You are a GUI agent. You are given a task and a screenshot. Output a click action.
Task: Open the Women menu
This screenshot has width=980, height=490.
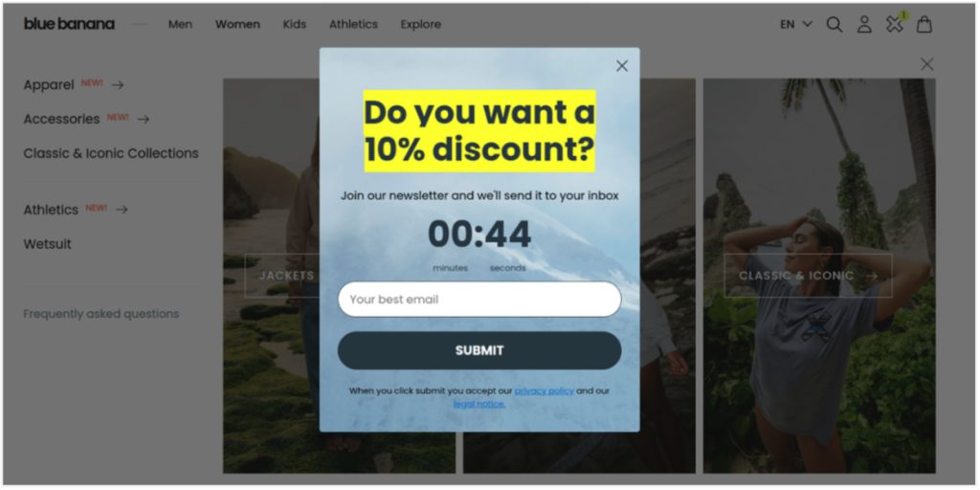click(x=237, y=24)
